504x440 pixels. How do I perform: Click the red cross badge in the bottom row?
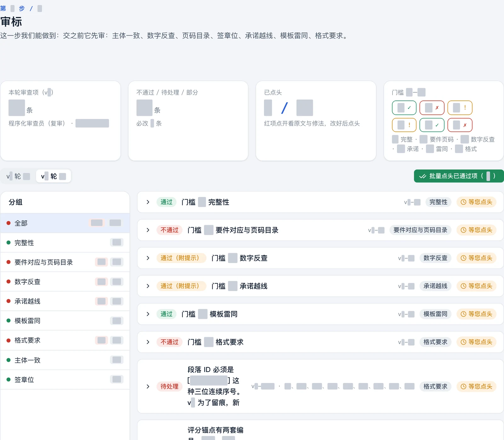[x=460, y=125]
